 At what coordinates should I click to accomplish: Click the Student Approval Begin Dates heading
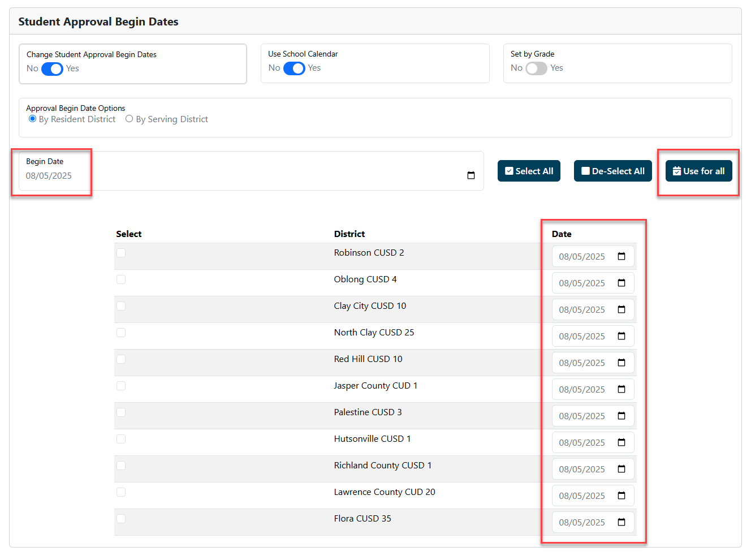98,22
